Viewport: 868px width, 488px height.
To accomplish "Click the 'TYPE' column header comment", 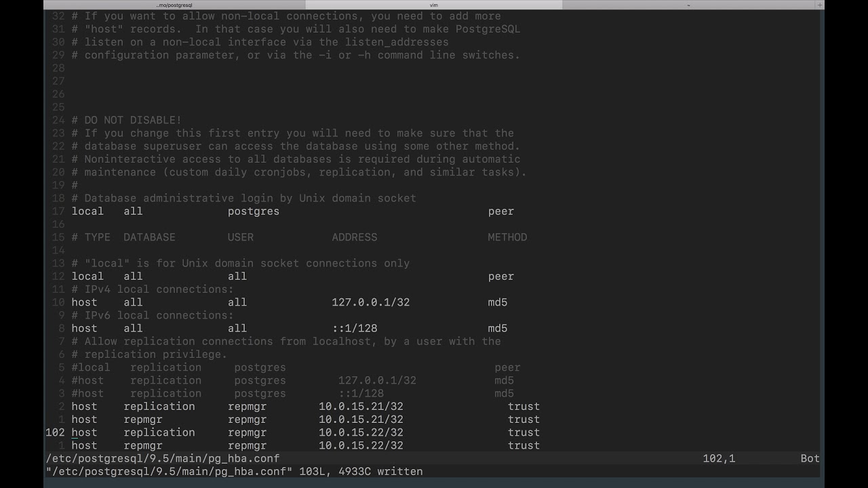I will click(97, 237).
